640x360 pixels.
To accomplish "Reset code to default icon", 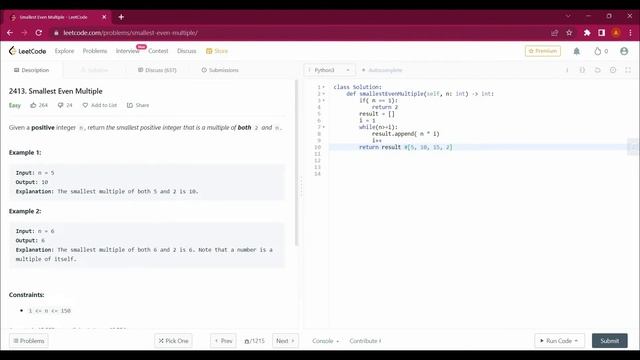I will point(598,70).
